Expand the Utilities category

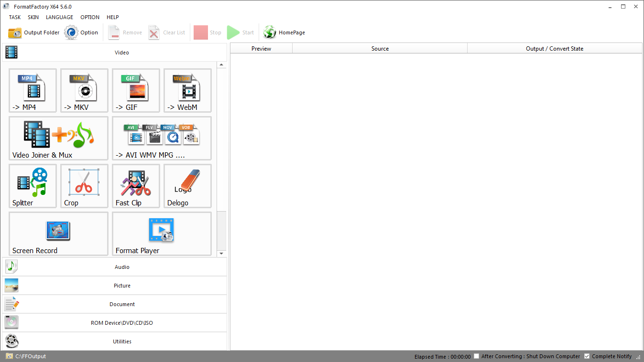pyautogui.click(x=115, y=341)
